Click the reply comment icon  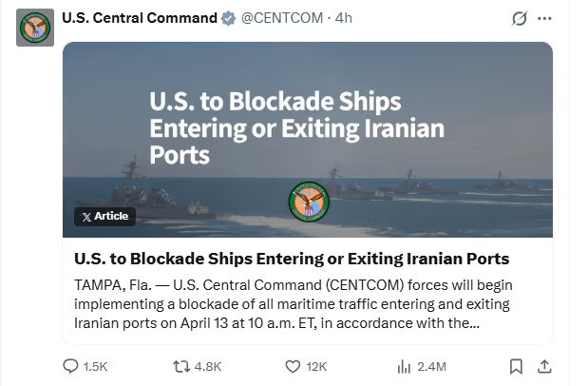pos(71,366)
